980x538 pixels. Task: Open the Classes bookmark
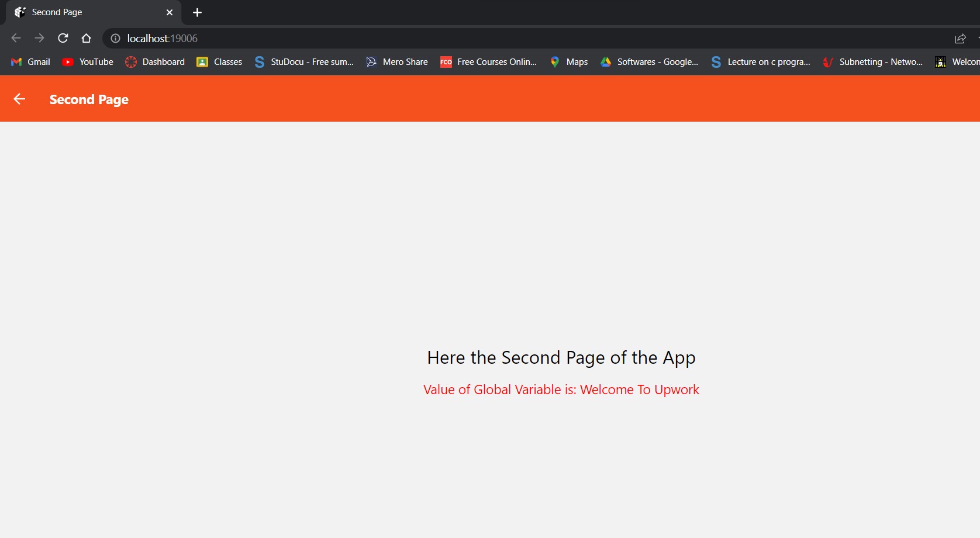[x=219, y=62]
